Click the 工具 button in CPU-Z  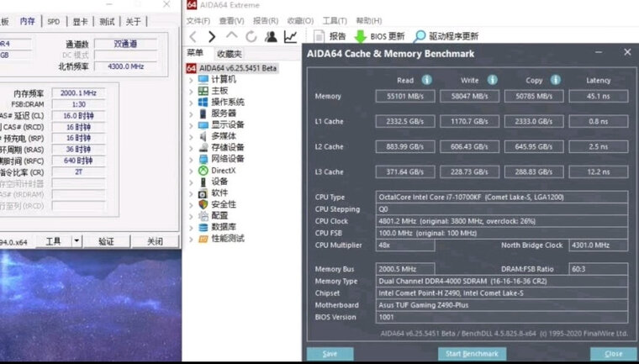coord(53,241)
